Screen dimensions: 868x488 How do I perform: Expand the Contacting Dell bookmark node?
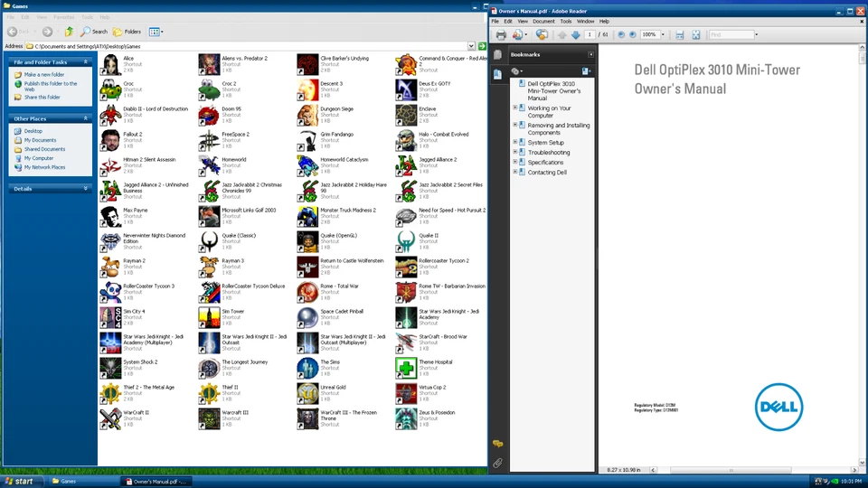tap(514, 172)
